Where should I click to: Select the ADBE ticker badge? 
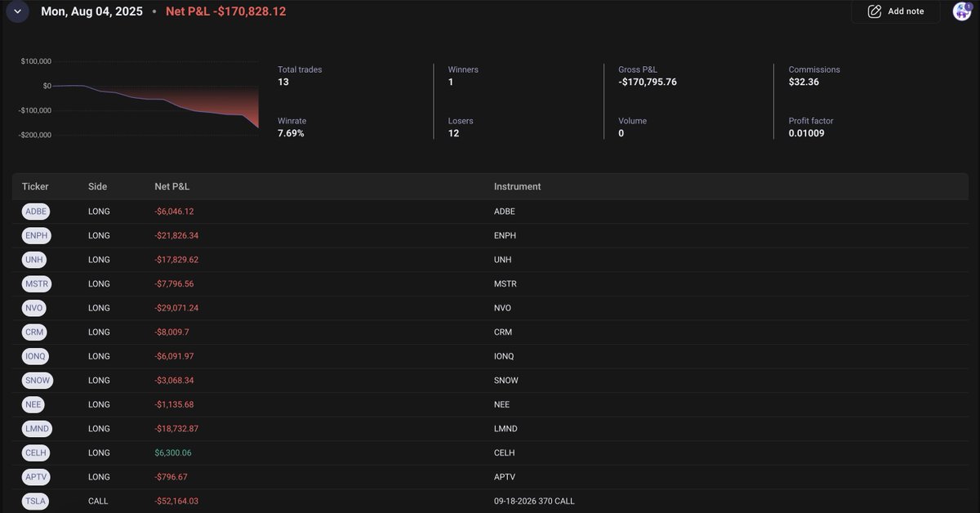(x=35, y=211)
